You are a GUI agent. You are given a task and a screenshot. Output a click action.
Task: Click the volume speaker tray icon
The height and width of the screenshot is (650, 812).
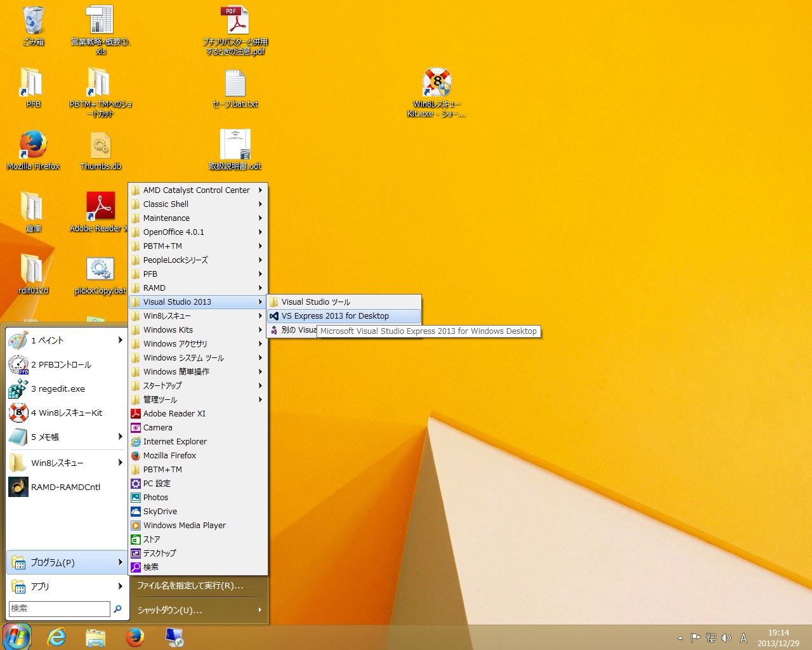726,638
